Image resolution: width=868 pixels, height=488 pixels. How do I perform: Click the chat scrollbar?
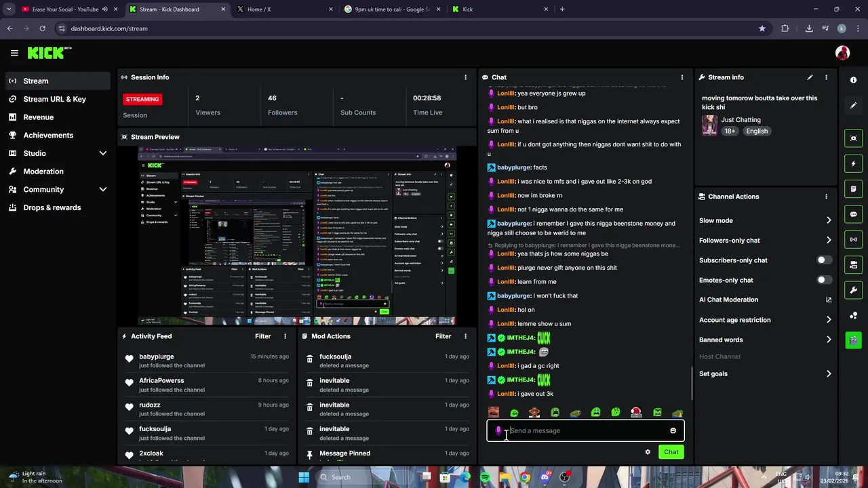click(x=691, y=383)
